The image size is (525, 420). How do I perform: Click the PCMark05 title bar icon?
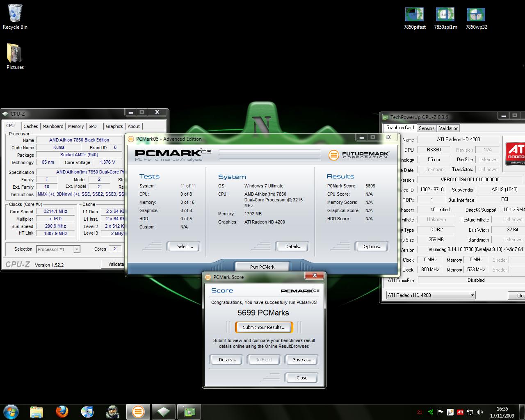click(x=131, y=139)
